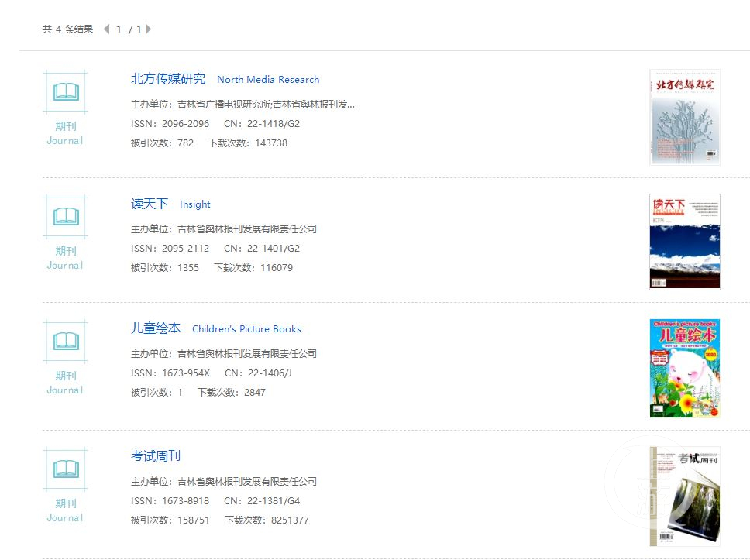Click 主办单位 line under 读天下
This screenshot has height=560, width=750.
224,229
